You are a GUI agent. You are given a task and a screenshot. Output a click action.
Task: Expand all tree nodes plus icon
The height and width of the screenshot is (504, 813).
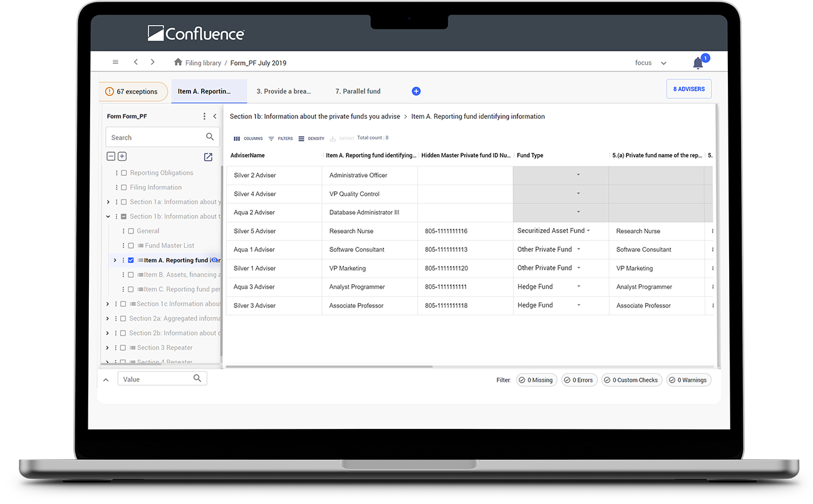coord(122,157)
